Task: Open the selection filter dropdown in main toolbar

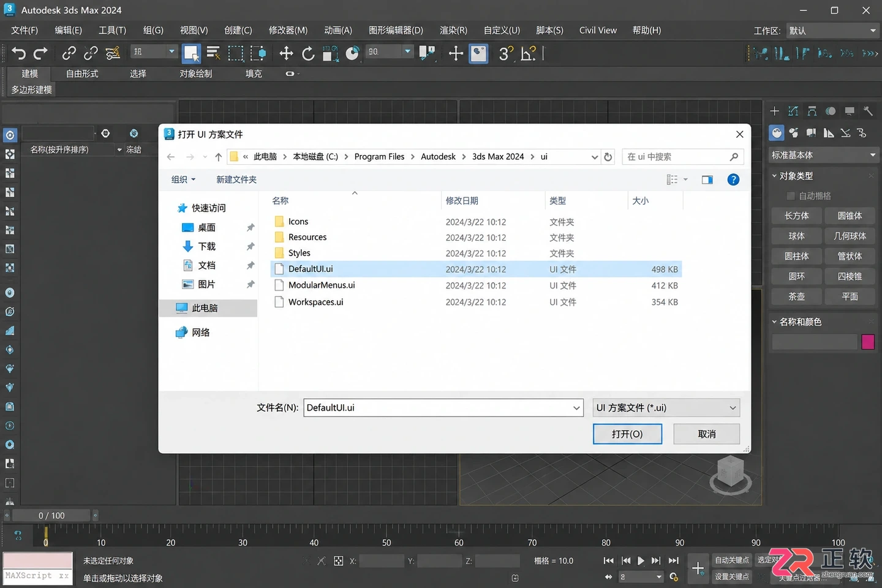Action: [154, 52]
